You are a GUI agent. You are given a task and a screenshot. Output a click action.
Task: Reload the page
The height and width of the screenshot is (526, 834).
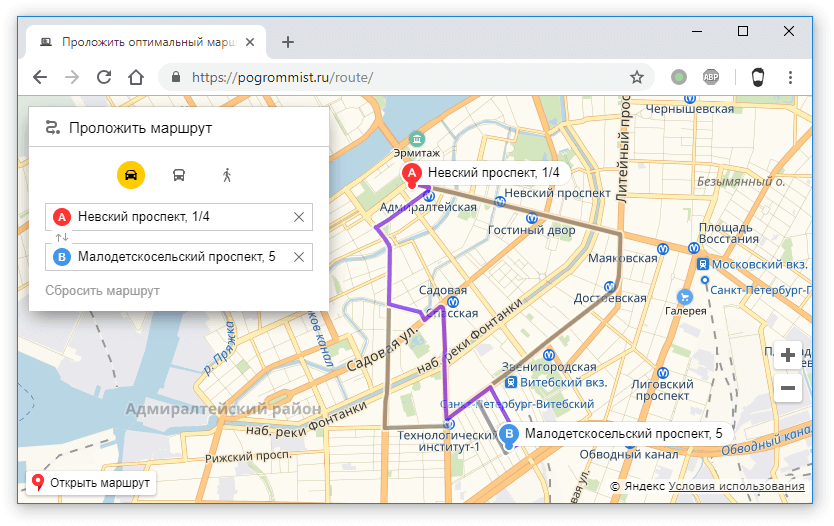click(x=103, y=77)
